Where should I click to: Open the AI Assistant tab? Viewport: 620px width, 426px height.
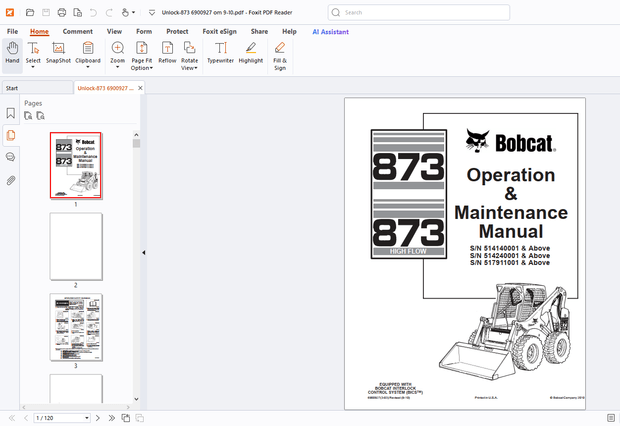331,32
